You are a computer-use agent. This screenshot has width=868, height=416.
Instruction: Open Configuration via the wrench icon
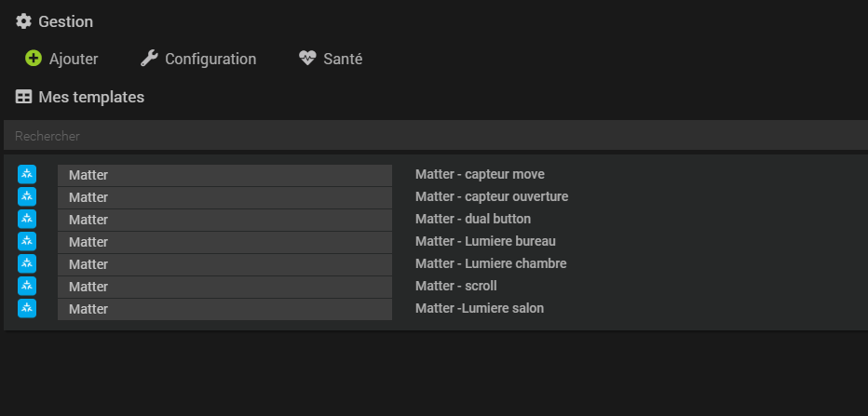click(149, 59)
